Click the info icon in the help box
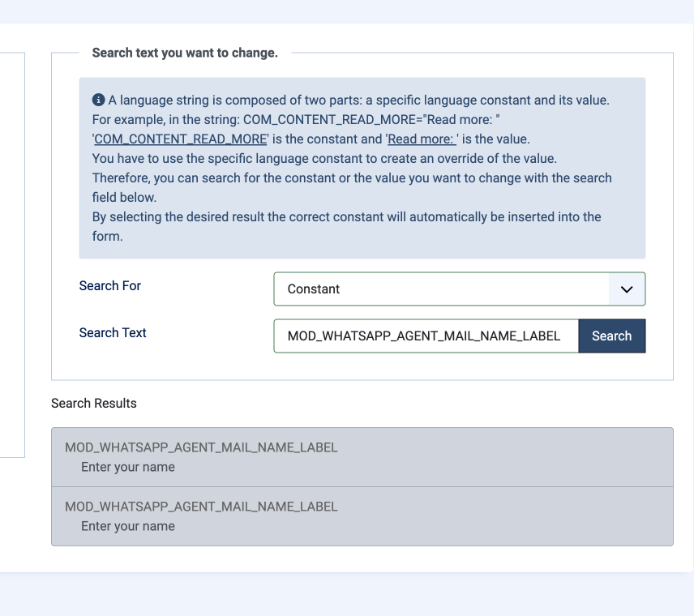Image resolution: width=694 pixels, height=616 pixels. [x=99, y=100]
